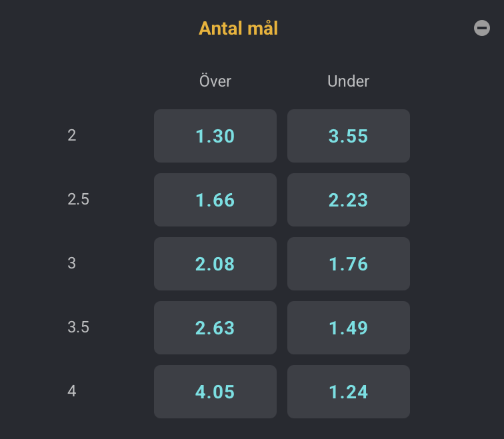
Task: Click the 3.5 goal line label
Action: click(78, 327)
